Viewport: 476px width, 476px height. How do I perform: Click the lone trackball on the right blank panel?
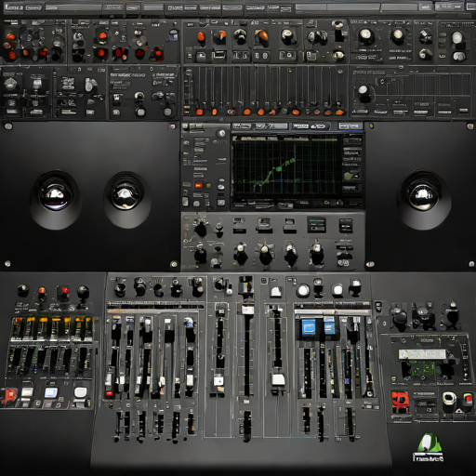[x=424, y=195]
